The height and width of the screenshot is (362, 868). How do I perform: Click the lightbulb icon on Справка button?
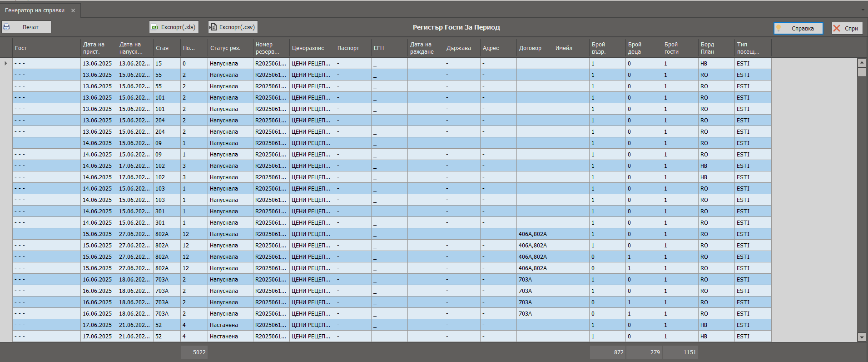pyautogui.click(x=779, y=28)
